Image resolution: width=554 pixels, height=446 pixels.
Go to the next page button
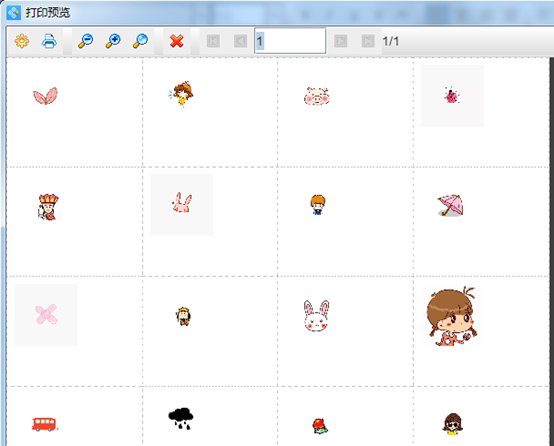coord(341,41)
